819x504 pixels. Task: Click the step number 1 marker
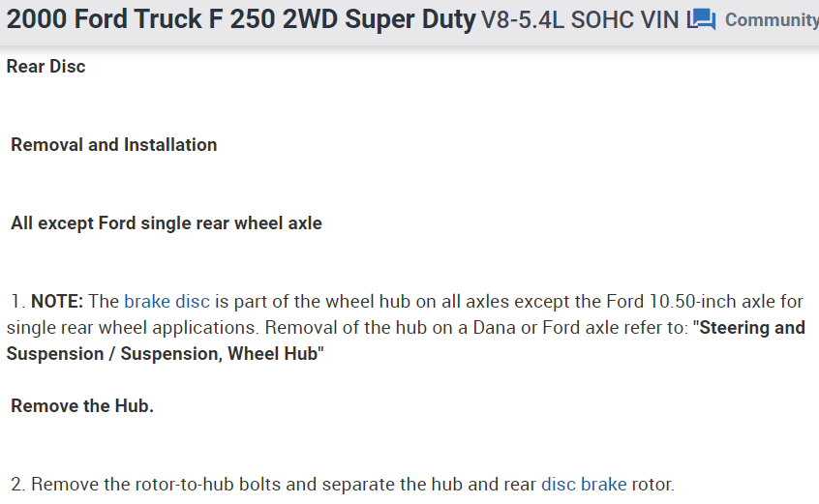coord(17,301)
